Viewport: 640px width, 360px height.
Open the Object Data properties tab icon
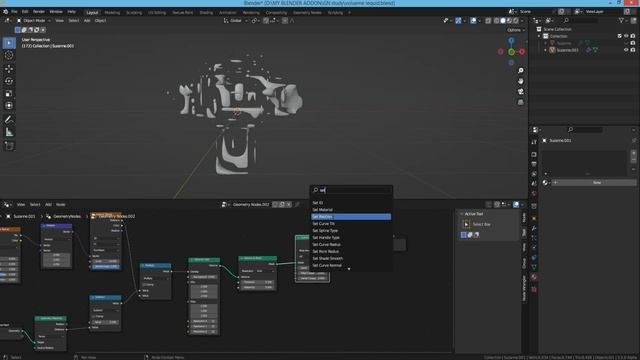pos(534,267)
